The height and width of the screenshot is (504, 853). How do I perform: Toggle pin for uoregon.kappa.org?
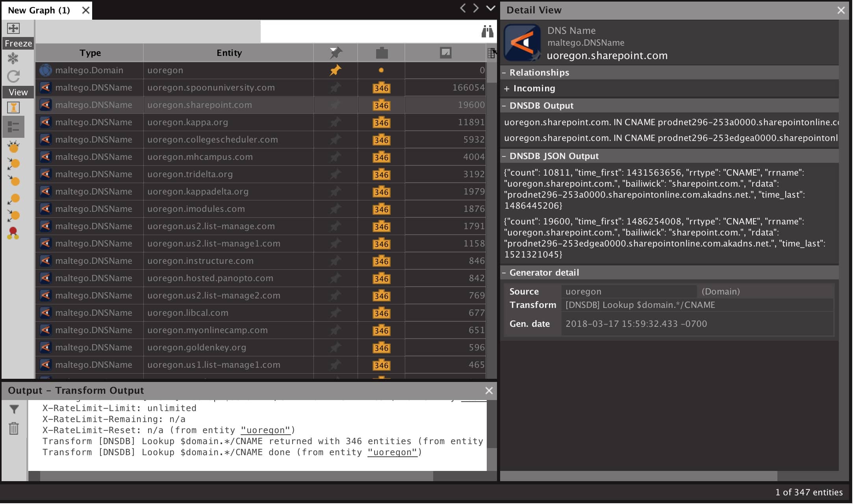pos(336,122)
